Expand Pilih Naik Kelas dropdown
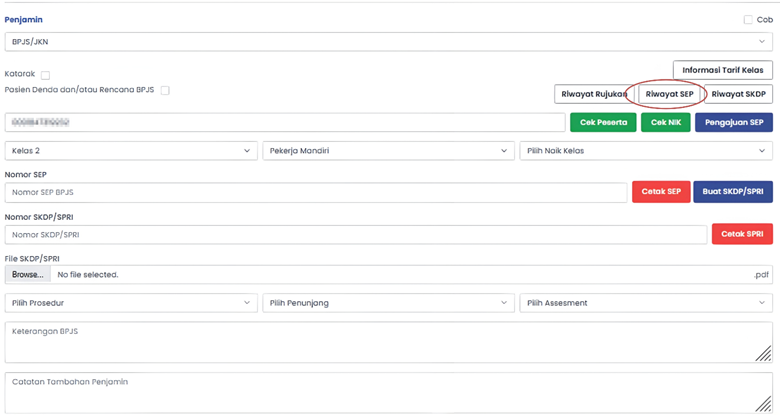This screenshot has width=780, height=417. [x=645, y=151]
